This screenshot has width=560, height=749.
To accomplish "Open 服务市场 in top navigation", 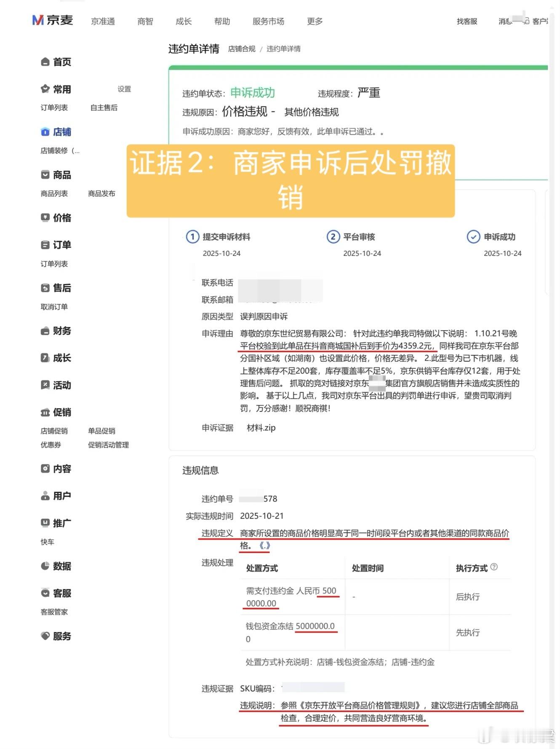I will [268, 21].
